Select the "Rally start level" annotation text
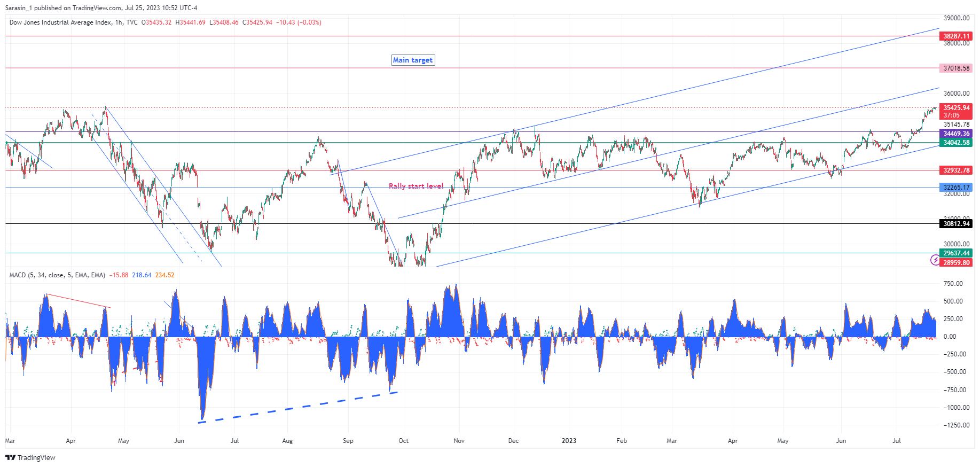This screenshot has width=980, height=467. coord(416,186)
